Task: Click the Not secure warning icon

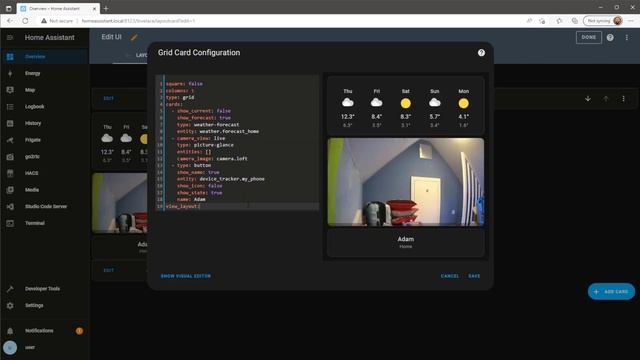Action: coord(44,21)
